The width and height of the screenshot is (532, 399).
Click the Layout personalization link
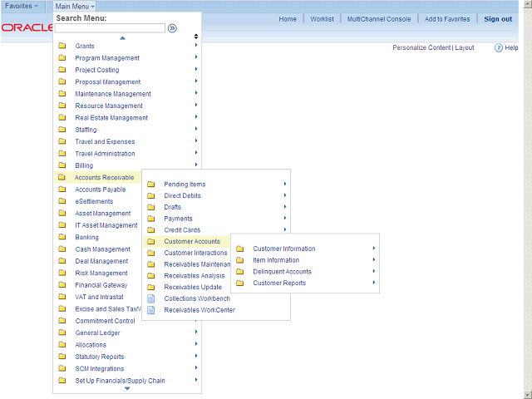(465, 48)
